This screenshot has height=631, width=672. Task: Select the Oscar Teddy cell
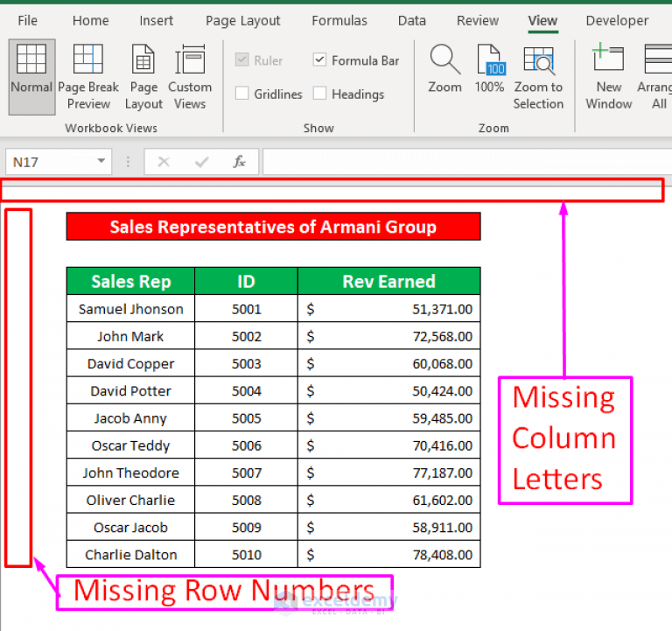click(130, 445)
